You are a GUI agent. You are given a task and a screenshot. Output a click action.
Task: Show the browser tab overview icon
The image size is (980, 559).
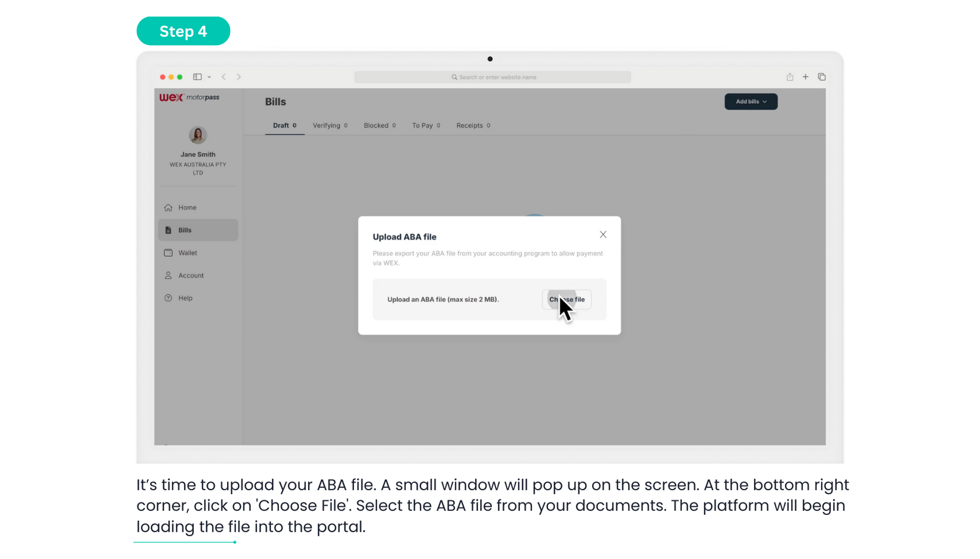point(822,77)
